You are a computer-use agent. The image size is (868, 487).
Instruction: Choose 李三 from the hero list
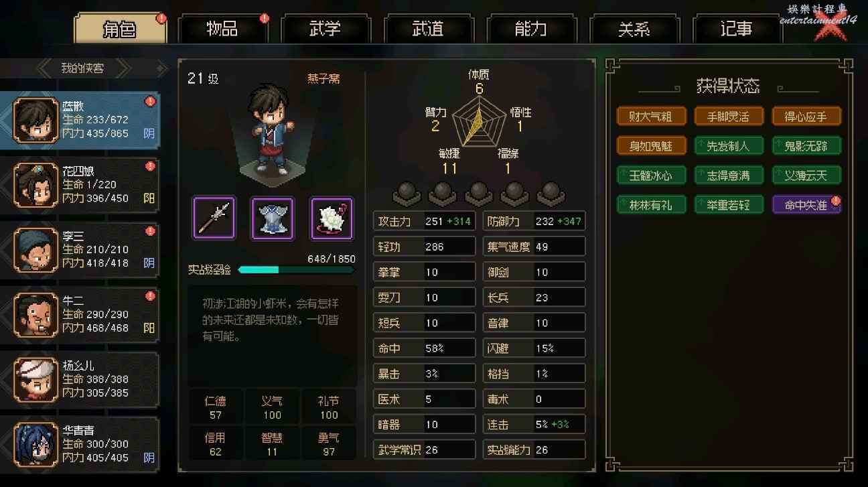(36, 249)
